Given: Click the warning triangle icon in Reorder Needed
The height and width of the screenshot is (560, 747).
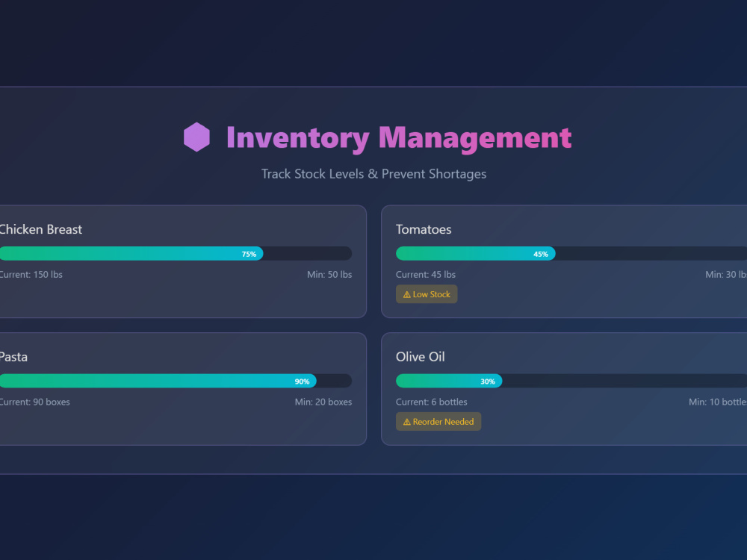Looking at the screenshot, I should (407, 423).
